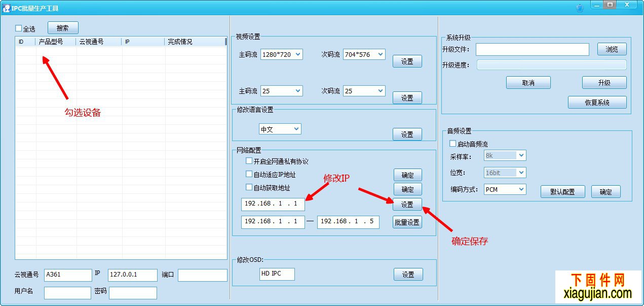Click the 升级进度 progress bar
This screenshot has height=306, width=644.
(552, 65)
